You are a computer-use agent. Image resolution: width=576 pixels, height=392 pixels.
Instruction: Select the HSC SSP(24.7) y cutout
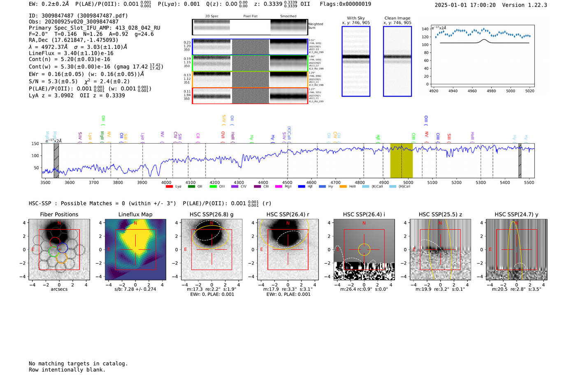(516, 249)
